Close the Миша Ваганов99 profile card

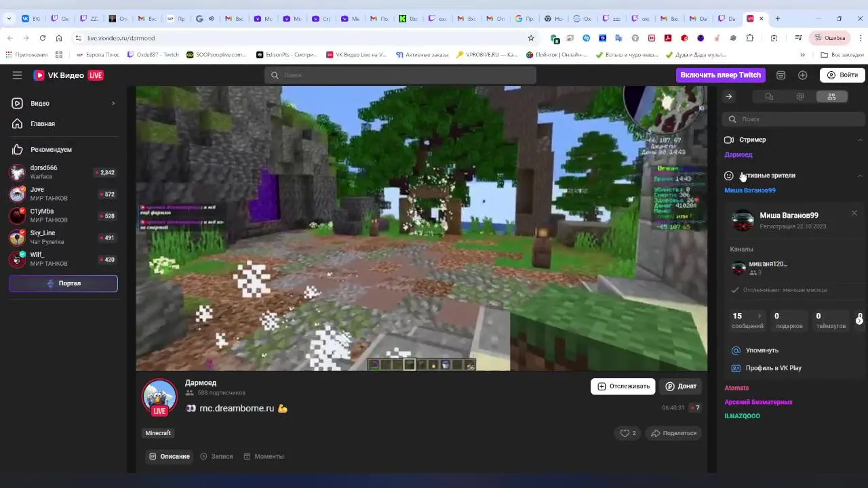[x=854, y=213]
